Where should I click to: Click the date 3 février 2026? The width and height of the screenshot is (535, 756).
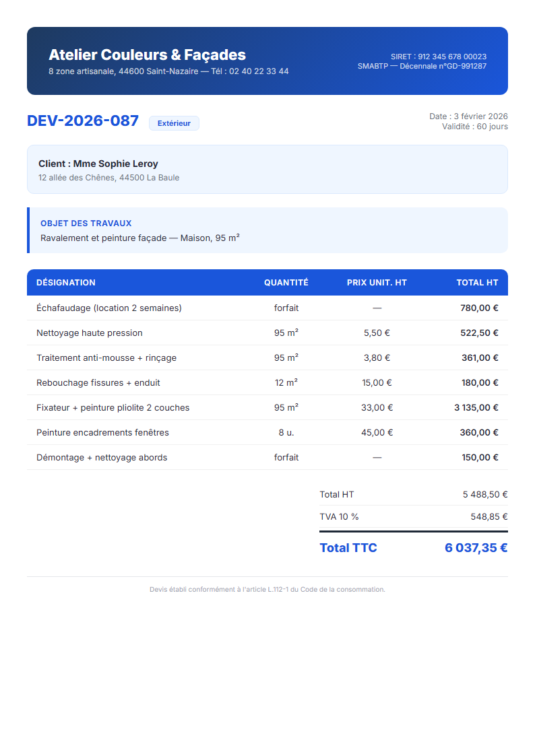pyautogui.click(x=468, y=116)
